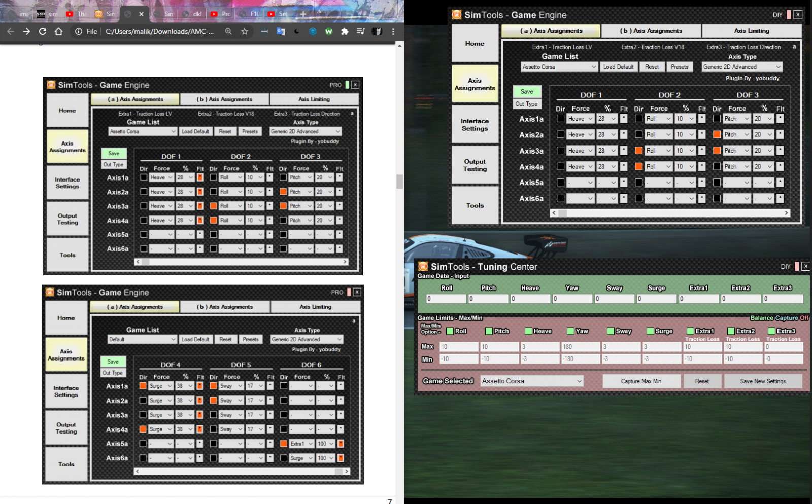Click the Save New Settings button
The height and width of the screenshot is (504, 812).
[x=762, y=381]
